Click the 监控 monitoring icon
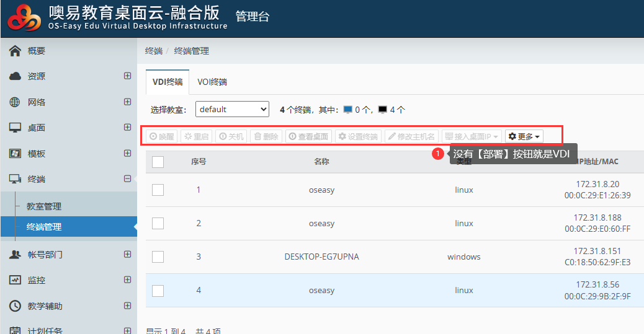 [x=16, y=280]
